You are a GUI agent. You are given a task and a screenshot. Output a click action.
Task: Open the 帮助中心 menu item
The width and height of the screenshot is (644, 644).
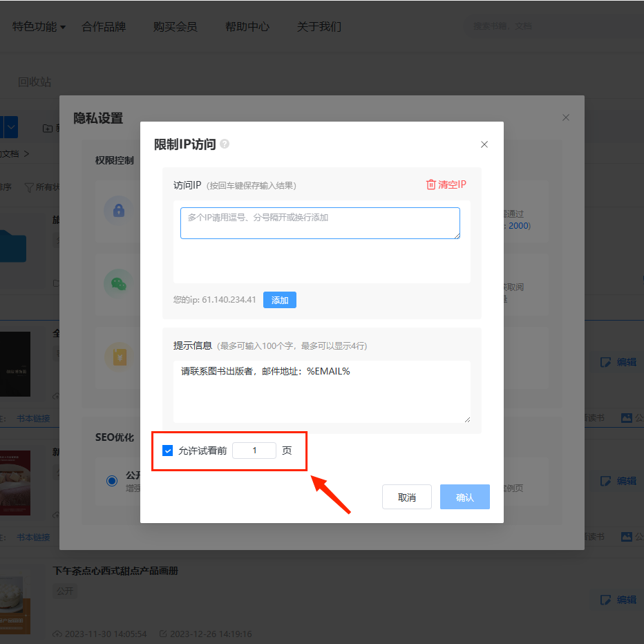coord(247,27)
